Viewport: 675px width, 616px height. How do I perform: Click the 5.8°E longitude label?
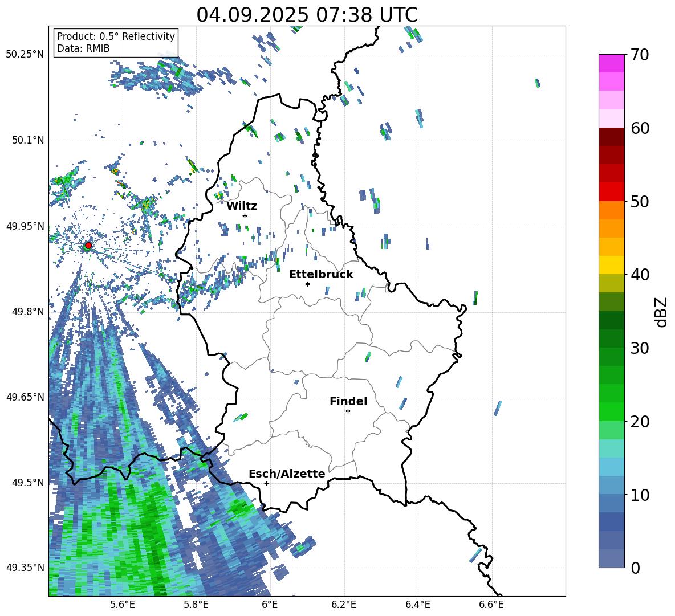pyautogui.click(x=196, y=605)
